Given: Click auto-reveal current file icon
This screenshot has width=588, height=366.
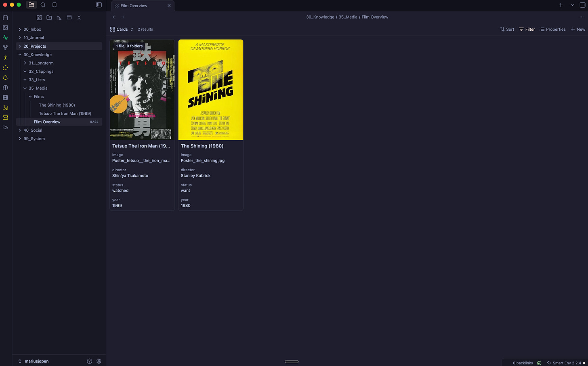Looking at the screenshot, I should click(69, 18).
